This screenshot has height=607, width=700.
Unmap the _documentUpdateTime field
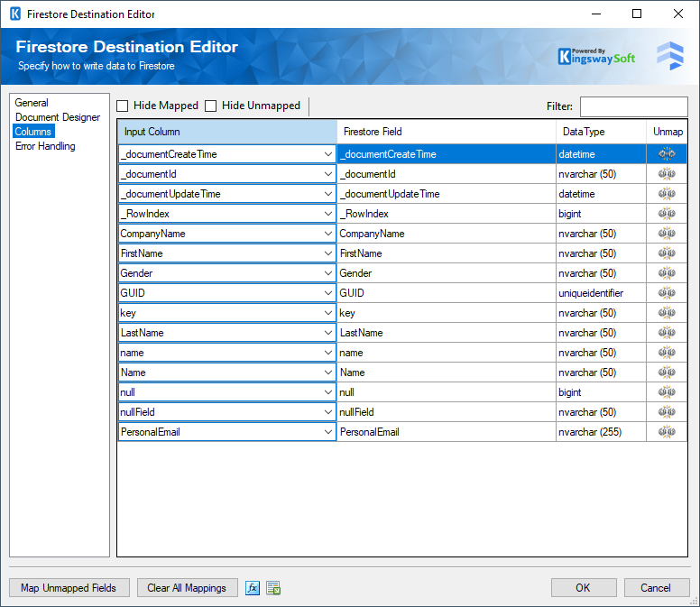pyautogui.click(x=667, y=194)
